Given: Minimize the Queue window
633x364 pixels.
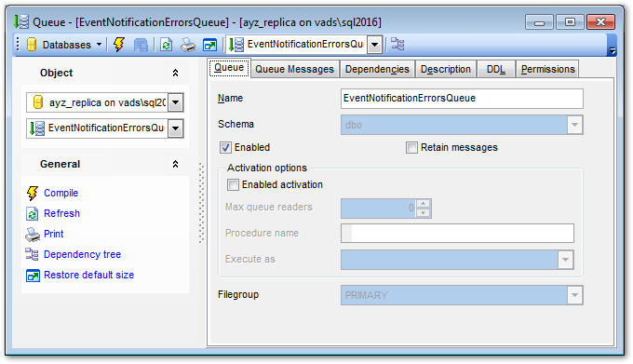Looking at the screenshot, I should (539, 22).
